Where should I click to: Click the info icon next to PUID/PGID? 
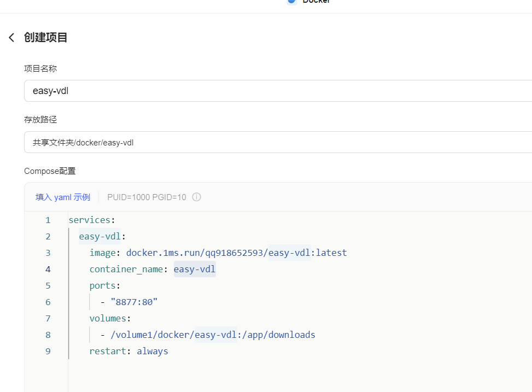196,197
